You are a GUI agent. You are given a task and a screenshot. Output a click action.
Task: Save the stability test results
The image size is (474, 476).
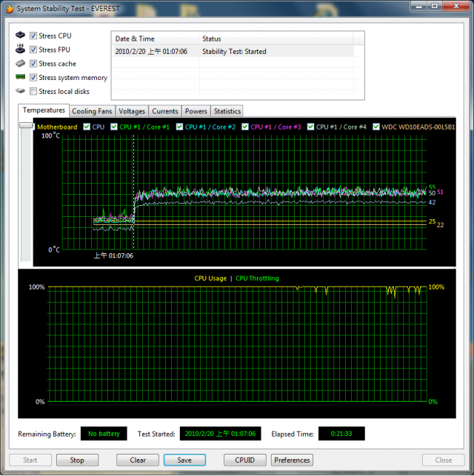tap(184, 460)
